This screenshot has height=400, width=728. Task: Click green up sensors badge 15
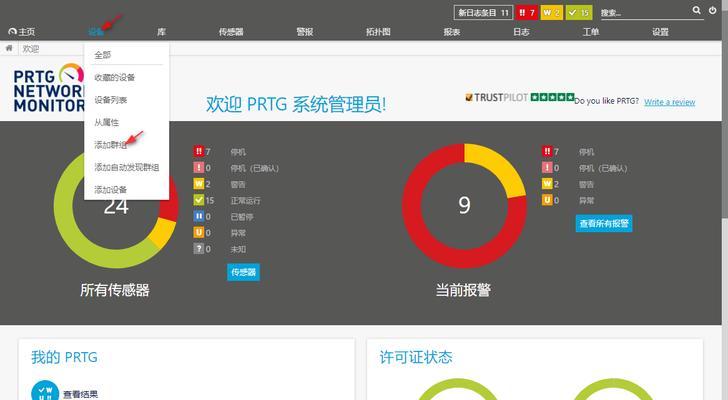tap(578, 13)
